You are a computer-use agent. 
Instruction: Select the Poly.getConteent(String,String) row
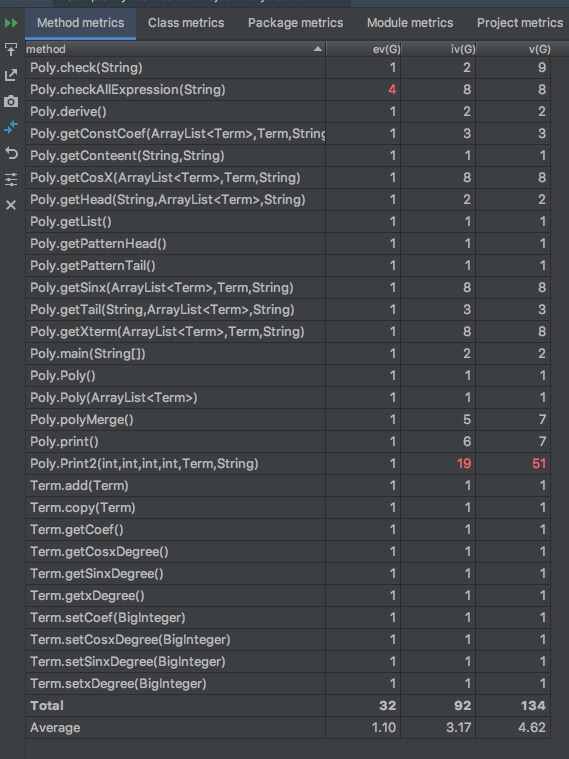(288, 155)
